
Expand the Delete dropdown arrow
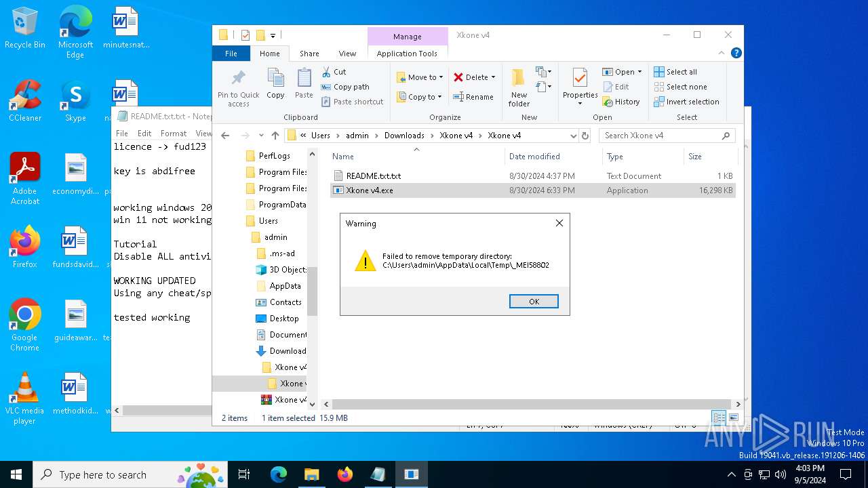click(493, 77)
